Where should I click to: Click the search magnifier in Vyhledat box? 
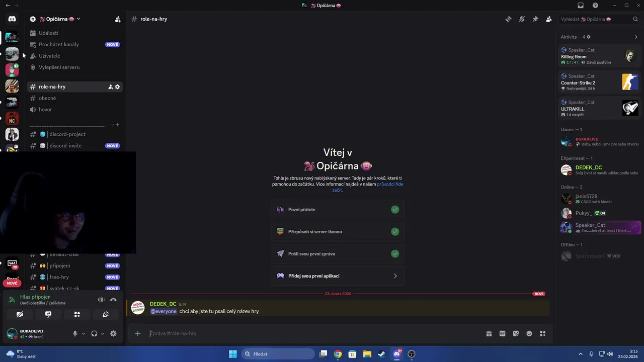(x=635, y=19)
